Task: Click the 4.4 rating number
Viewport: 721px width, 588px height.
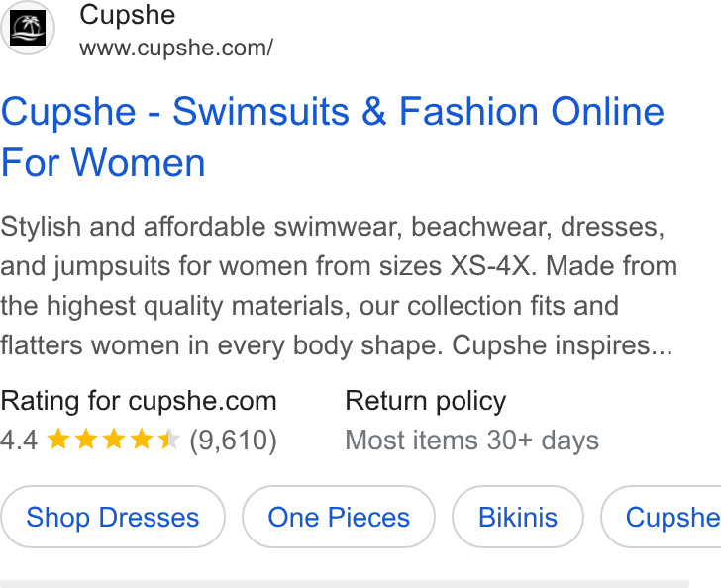Action: pos(19,440)
